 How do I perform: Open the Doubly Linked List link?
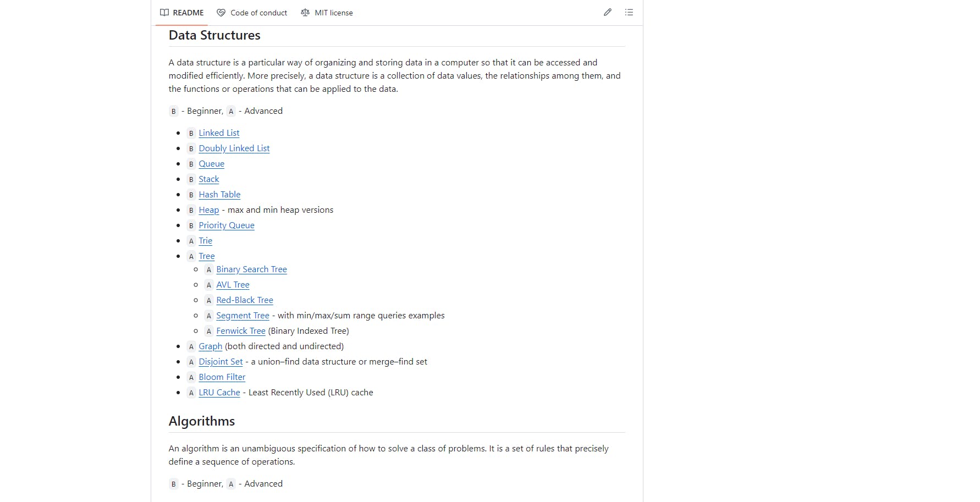pyautogui.click(x=234, y=148)
